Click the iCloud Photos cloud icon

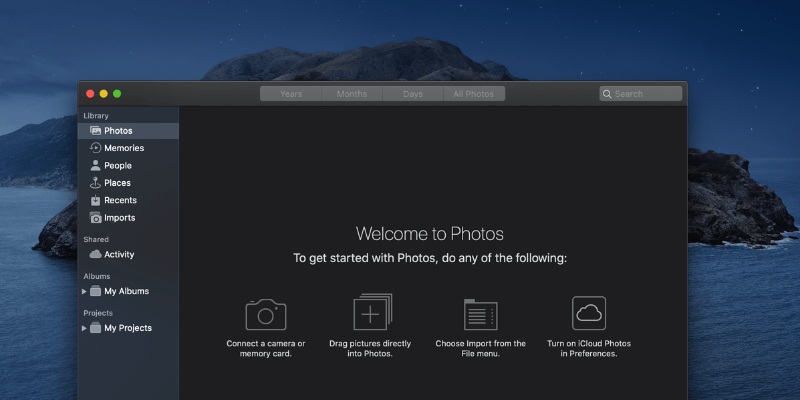[589, 313]
